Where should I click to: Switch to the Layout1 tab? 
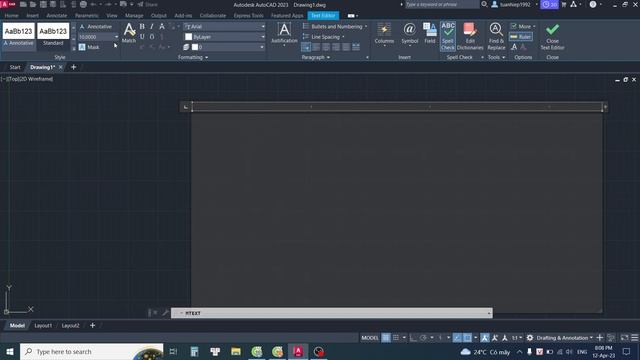pos(43,325)
